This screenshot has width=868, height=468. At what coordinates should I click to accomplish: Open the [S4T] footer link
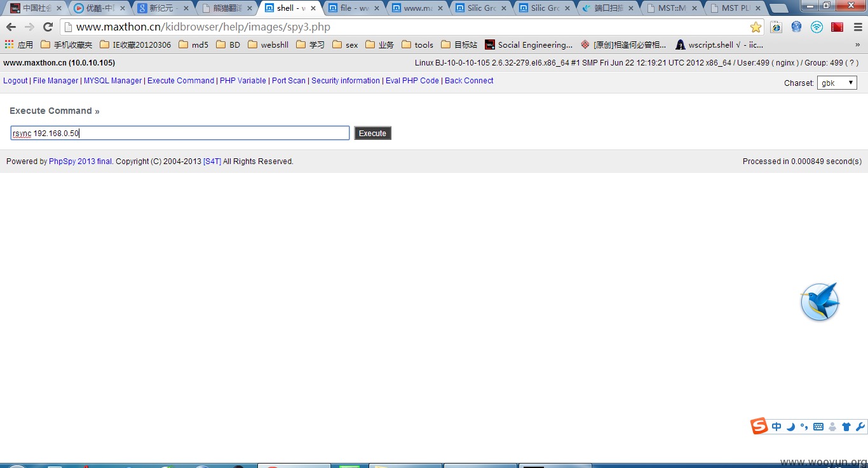[x=212, y=162]
